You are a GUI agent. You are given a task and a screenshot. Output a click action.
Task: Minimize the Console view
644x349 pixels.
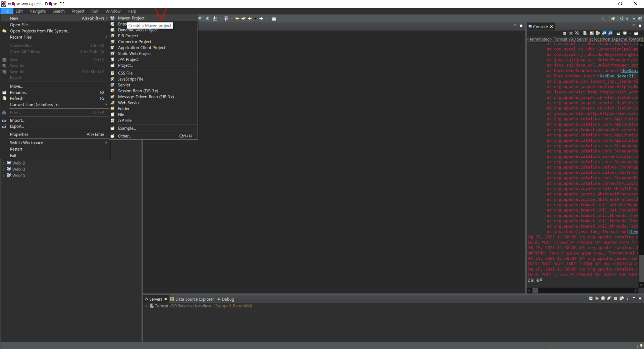pos(634,25)
